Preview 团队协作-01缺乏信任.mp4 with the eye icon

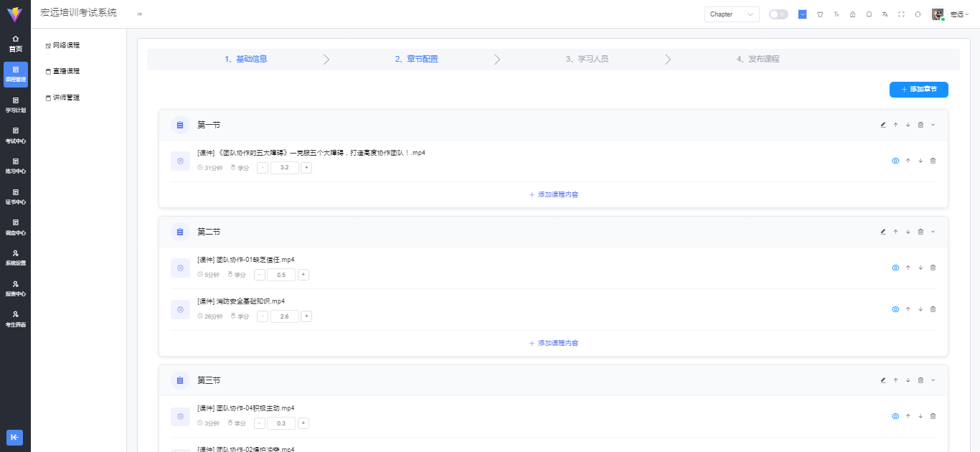point(895,267)
